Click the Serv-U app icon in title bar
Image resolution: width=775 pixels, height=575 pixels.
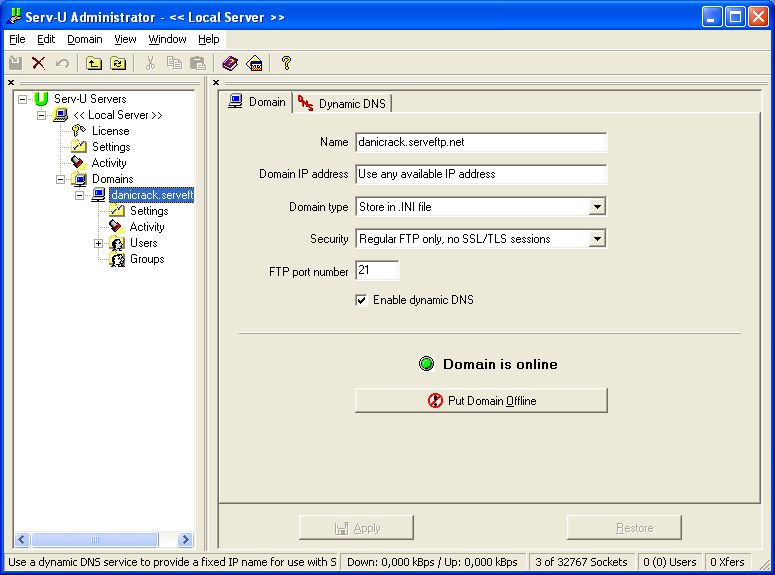(14, 16)
